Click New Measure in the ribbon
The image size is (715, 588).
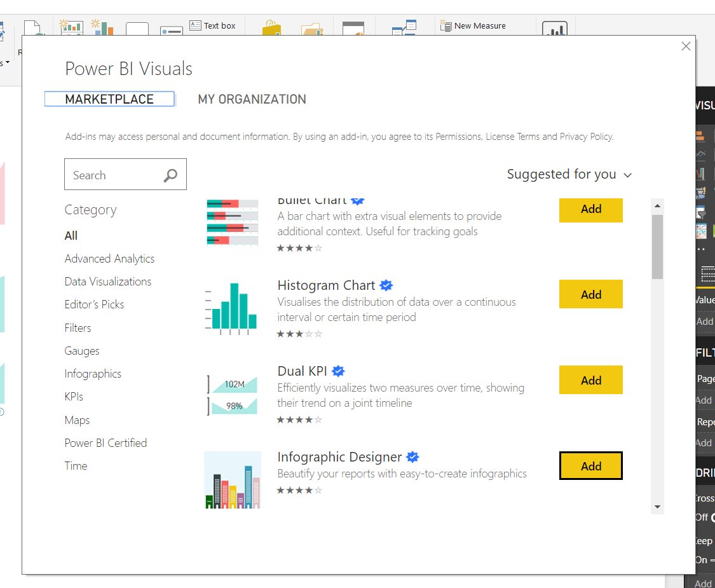pos(473,25)
